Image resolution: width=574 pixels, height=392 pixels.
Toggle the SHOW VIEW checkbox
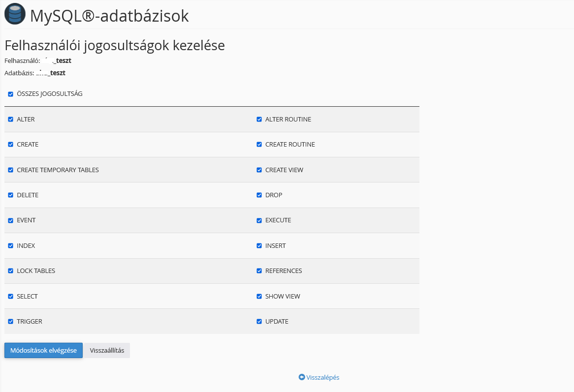click(x=259, y=296)
